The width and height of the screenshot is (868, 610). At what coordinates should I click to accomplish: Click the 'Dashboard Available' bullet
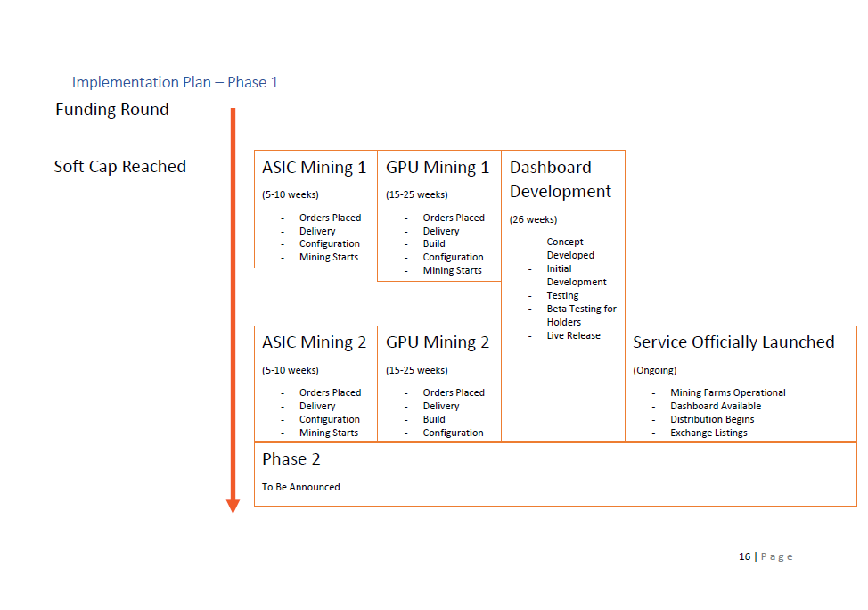(716, 406)
